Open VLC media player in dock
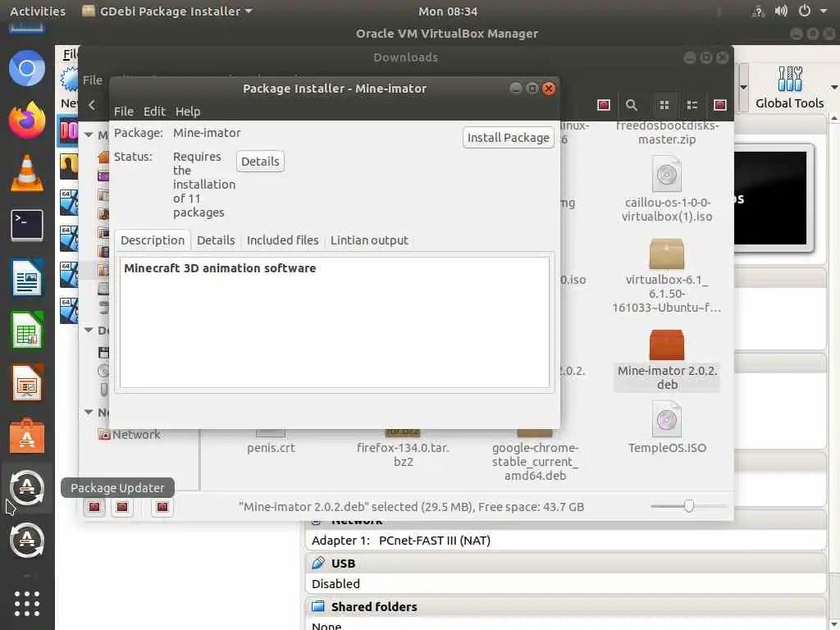 coord(27,173)
